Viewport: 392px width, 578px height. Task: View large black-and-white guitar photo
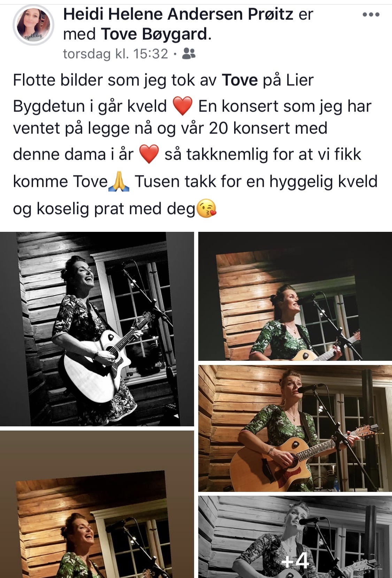pyautogui.click(x=97, y=329)
